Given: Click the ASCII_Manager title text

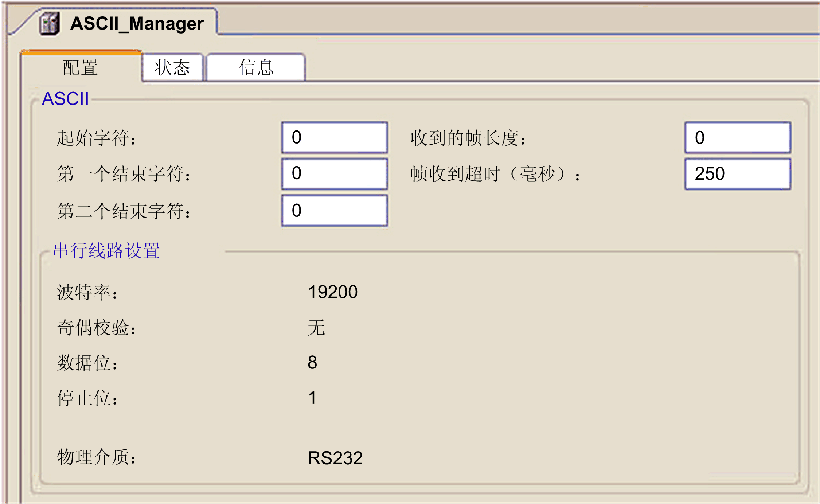Looking at the screenshot, I should 137,24.
